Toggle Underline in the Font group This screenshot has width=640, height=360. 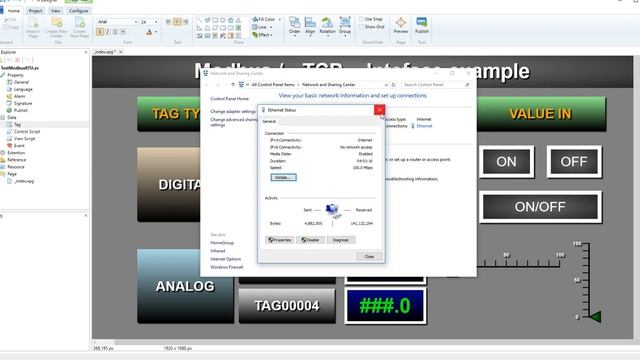pos(116,31)
